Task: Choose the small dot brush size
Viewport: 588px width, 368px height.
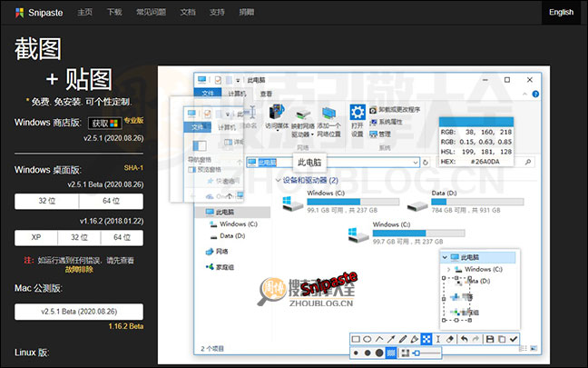Action: point(356,353)
